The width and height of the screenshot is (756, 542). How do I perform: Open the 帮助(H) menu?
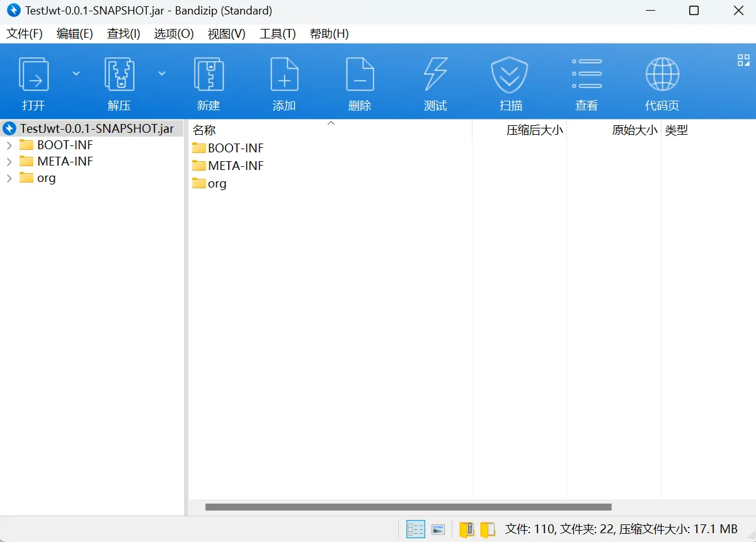coord(329,34)
